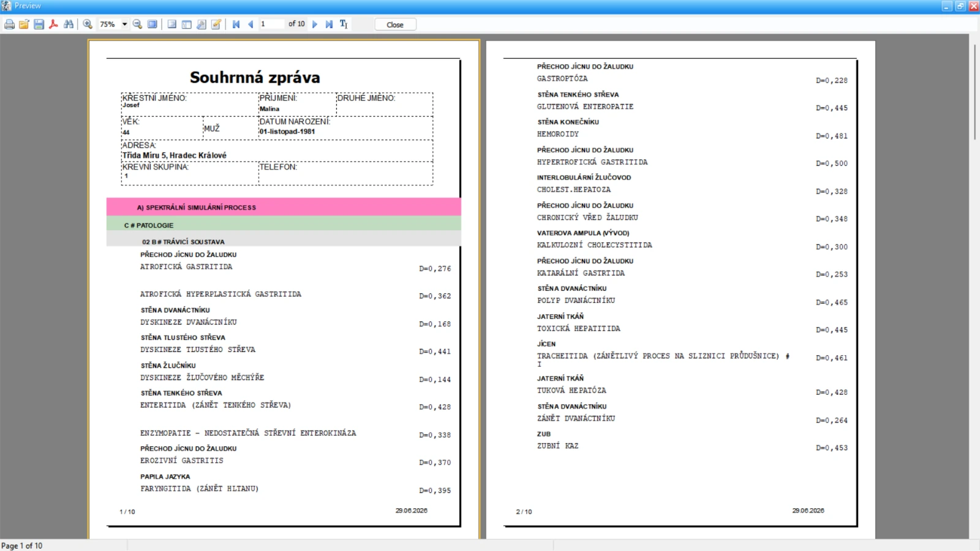Viewport: 980px width, 551px height.
Task: Select the page 2 preview sheet
Action: 680,289
